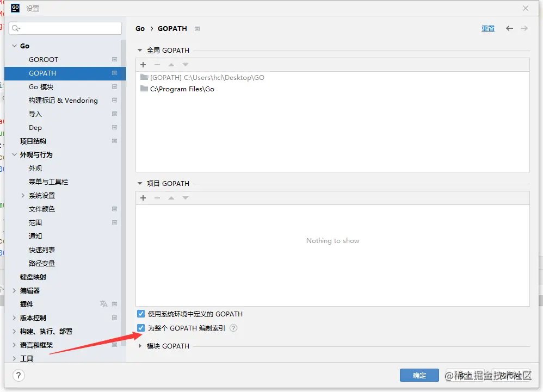Focus the settings search field

pyautogui.click(x=65, y=28)
